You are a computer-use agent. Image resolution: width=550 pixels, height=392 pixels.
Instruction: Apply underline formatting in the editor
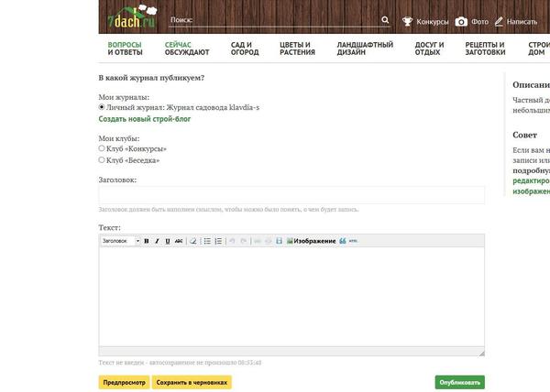[x=167, y=241]
